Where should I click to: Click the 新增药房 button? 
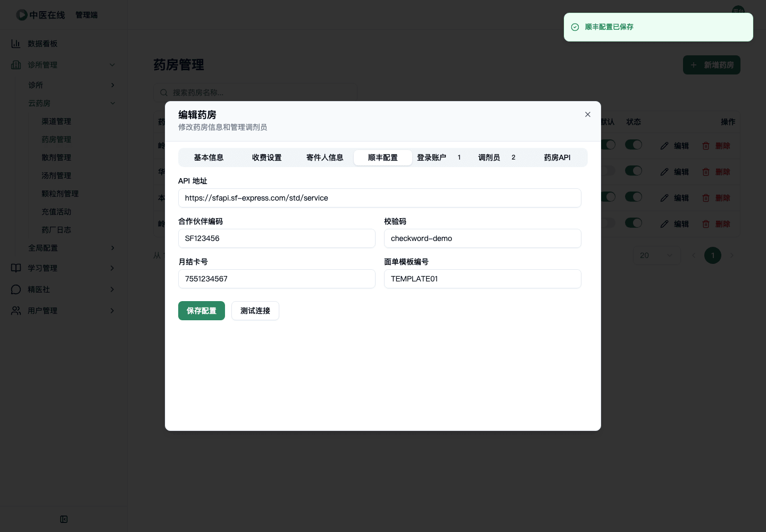(x=712, y=65)
